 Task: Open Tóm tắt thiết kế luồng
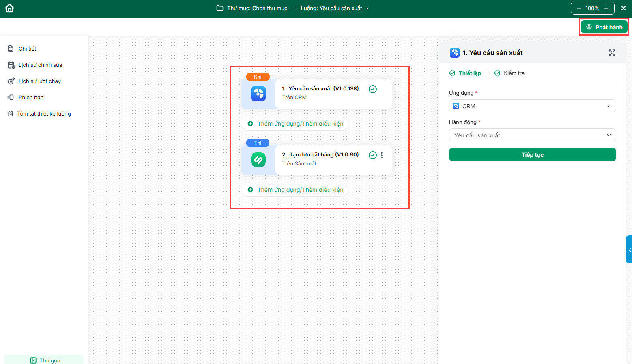point(44,113)
